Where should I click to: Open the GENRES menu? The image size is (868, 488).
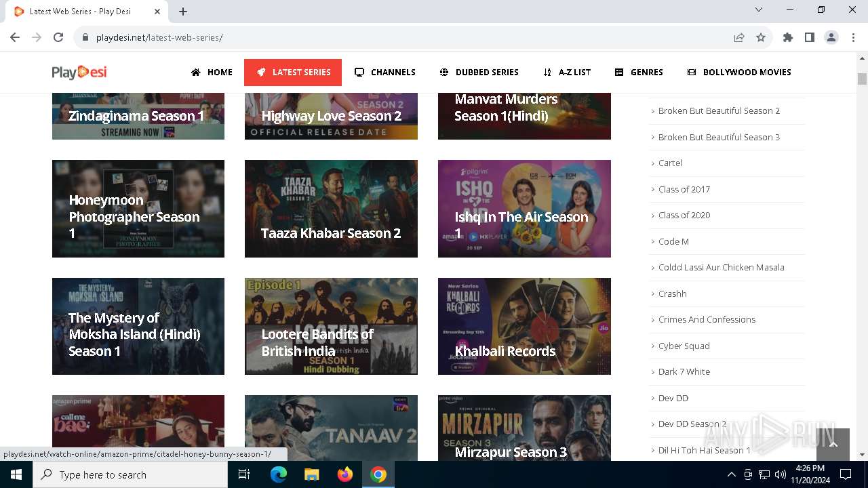coord(639,72)
